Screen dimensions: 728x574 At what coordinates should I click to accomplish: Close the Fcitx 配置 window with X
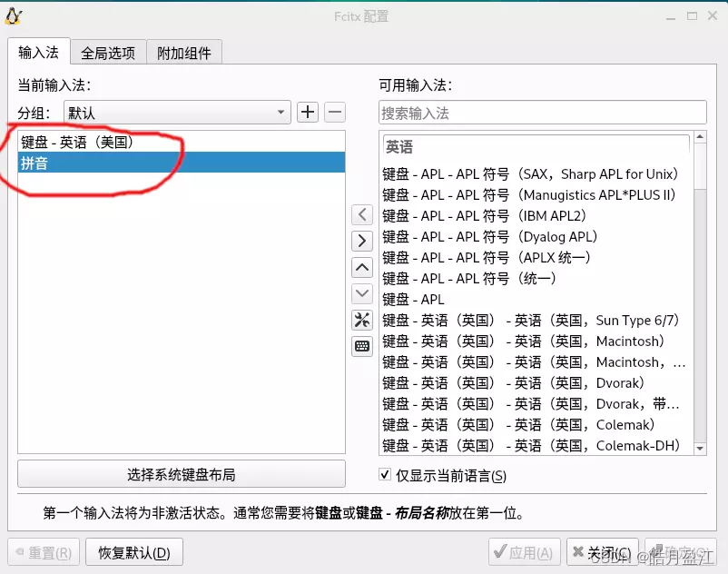(713, 15)
